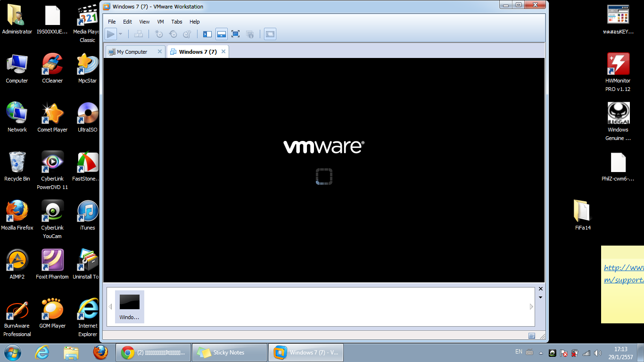This screenshot has height=362, width=644.
Task: Click the volume speaker tray icon
Action: [598, 353]
